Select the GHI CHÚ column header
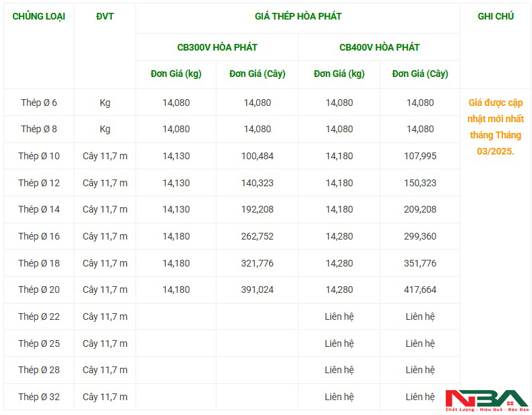The width and height of the screenshot is (532, 415). [496, 16]
